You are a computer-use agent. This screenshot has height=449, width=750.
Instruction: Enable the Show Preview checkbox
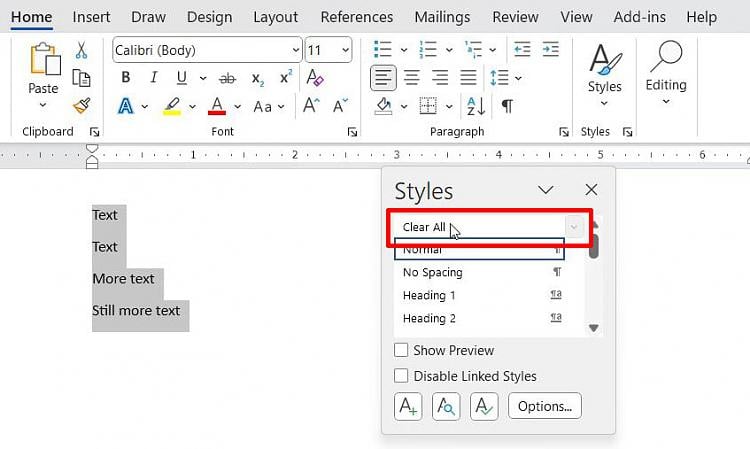(401, 350)
